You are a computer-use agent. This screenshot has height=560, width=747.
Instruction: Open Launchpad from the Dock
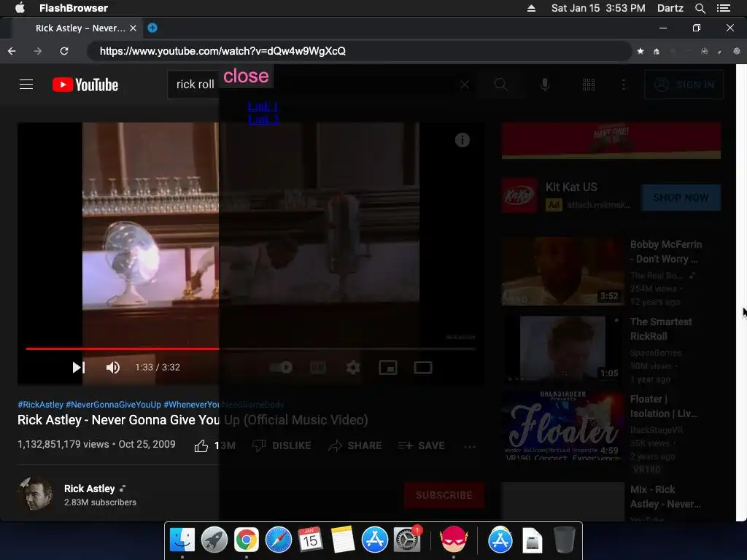point(214,540)
